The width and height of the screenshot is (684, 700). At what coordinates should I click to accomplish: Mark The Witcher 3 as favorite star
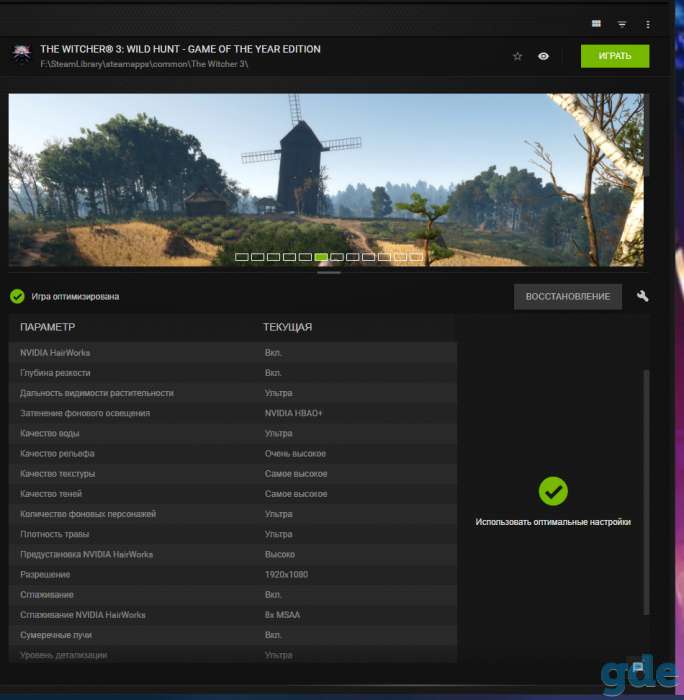point(517,56)
